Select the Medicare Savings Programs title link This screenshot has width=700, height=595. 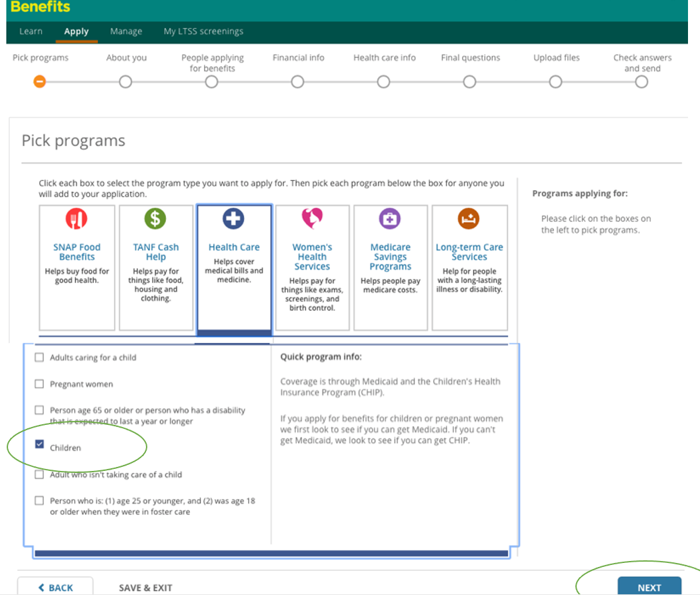click(391, 257)
